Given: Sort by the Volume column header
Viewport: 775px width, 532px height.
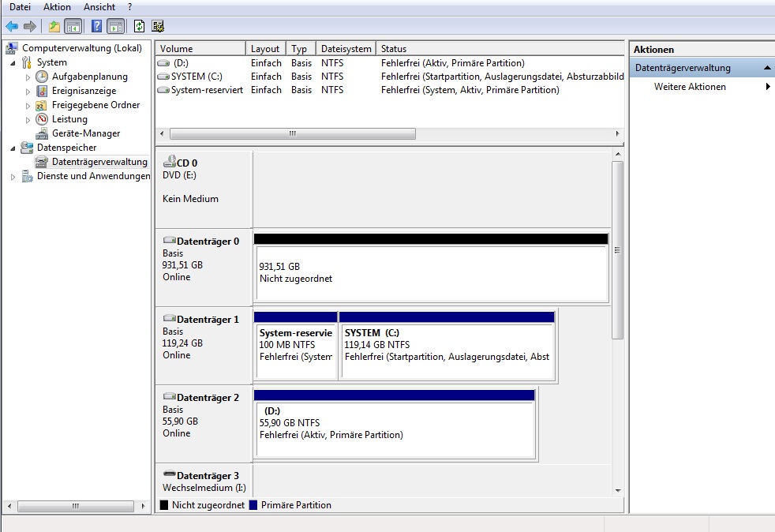Looking at the screenshot, I should [200, 48].
